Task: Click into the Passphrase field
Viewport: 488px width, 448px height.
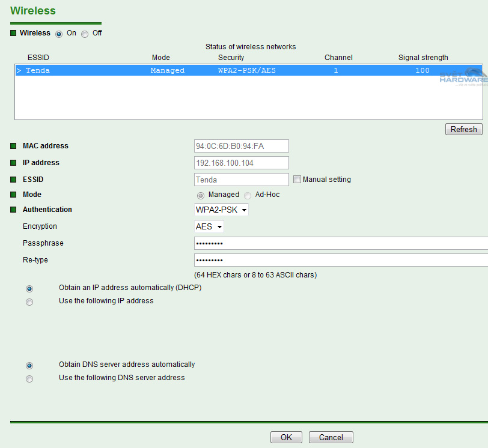Action: pos(340,243)
